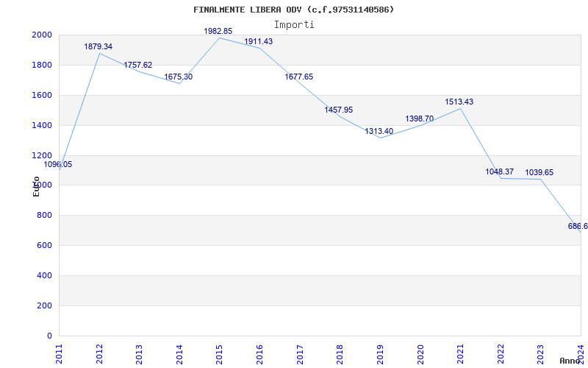Image resolution: width=588 pixels, height=368 pixels.
Task: Select data label 1096.05
Action: pyautogui.click(x=58, y=164)
